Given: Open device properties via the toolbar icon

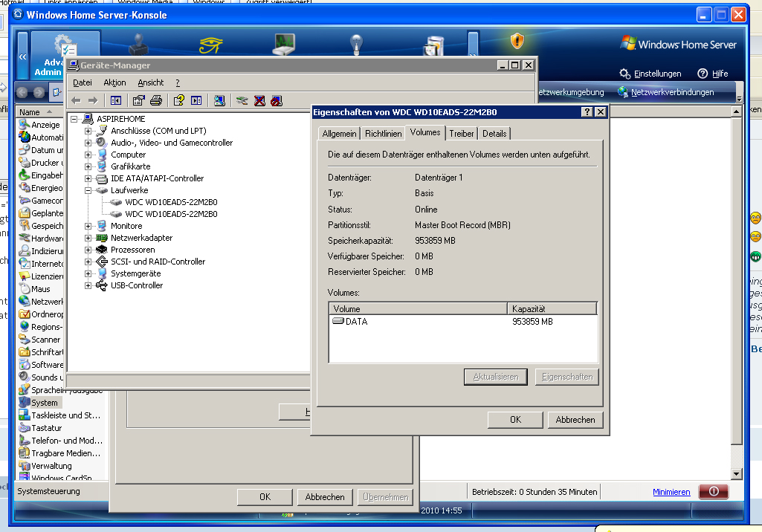Looking at the screenshot, I should click(138, 100).
